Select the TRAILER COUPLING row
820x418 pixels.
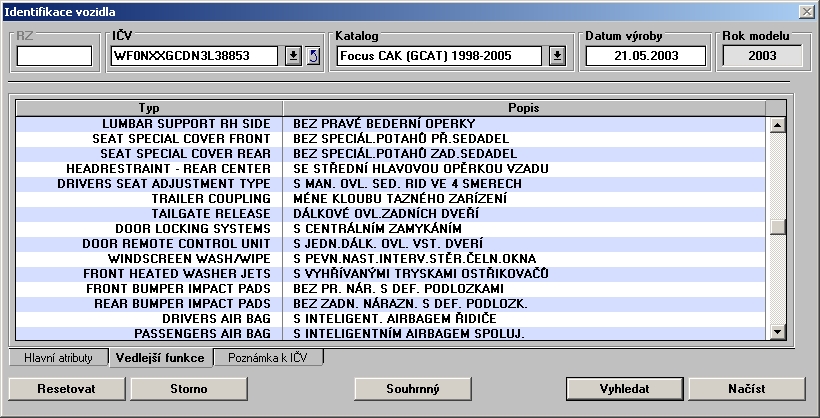pyautogui.click(x=210, y=199)
